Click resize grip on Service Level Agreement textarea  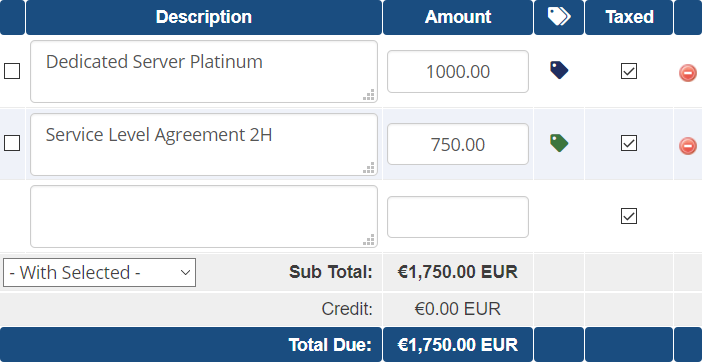pos(369,168)
